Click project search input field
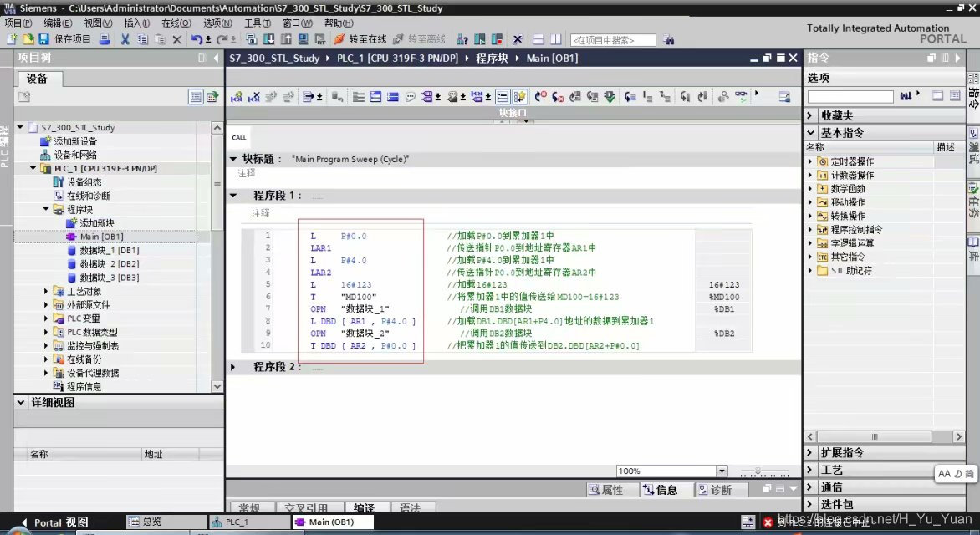Viewport: 980px width, 535px height. coord(612,40)
